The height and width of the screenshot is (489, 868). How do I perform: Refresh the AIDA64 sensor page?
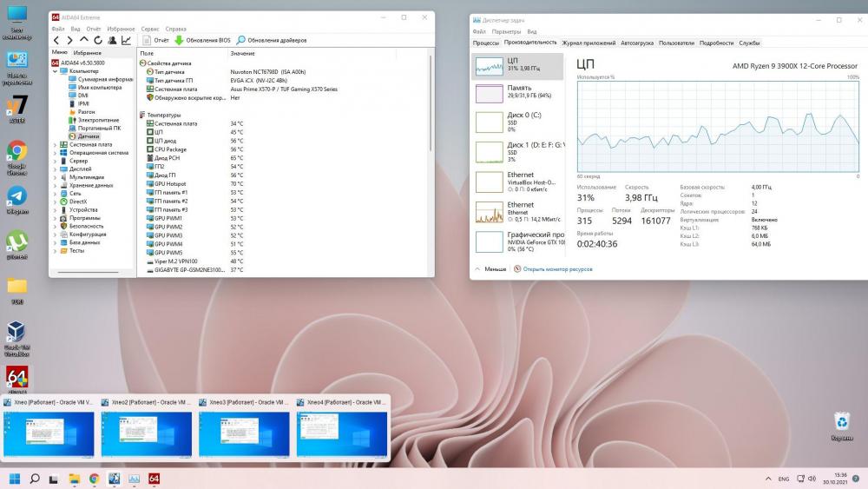click(98, 40)
